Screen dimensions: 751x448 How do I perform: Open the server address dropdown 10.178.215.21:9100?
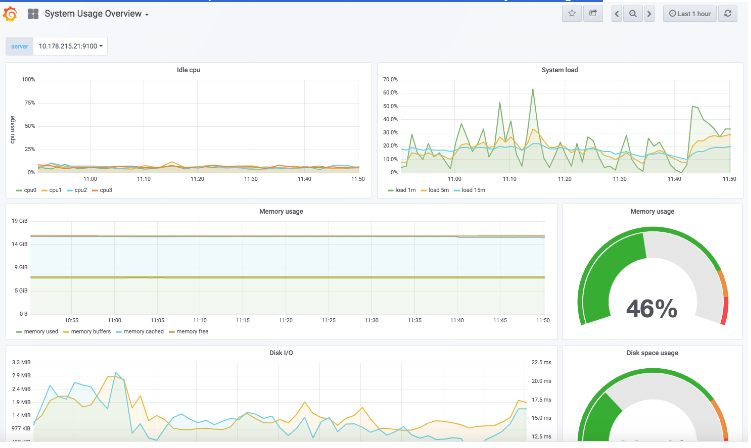coord(70,46)
